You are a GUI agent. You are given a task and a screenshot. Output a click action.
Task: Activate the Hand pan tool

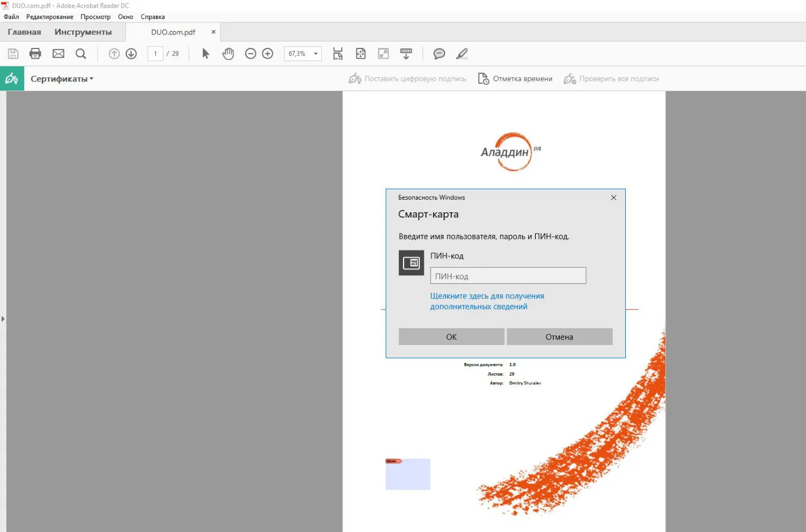click(228, 54)
